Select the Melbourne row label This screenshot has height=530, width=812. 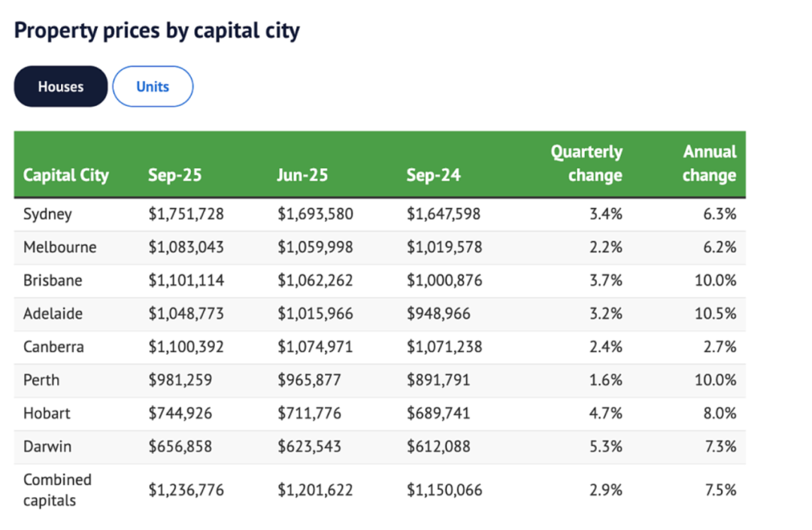point(59,247)
